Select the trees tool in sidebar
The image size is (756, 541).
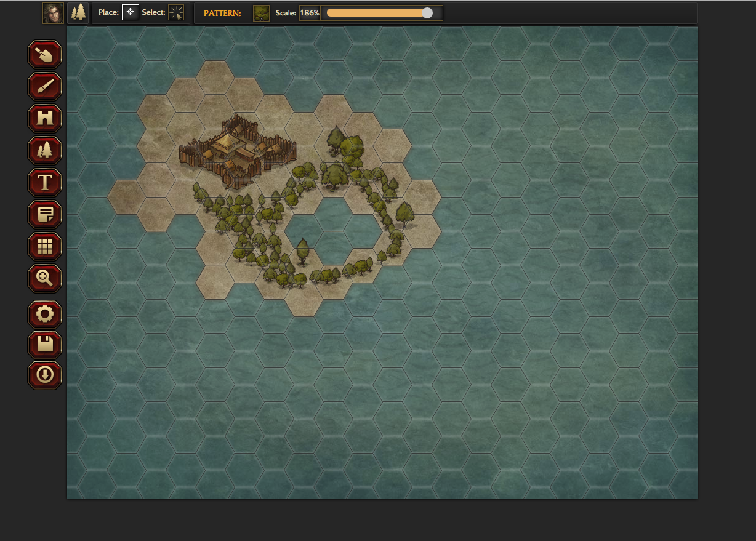point(45,151)
